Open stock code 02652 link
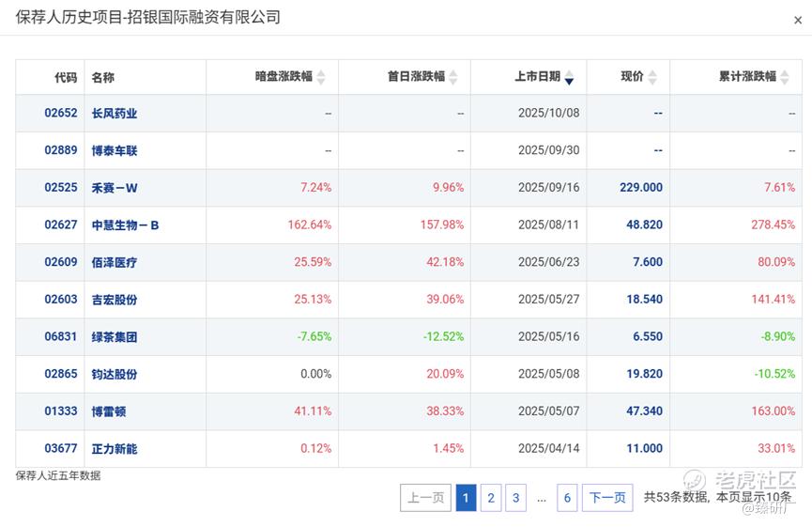Image resolution: width=812 pixels, height=527 pixels. [x=61, y=113]
